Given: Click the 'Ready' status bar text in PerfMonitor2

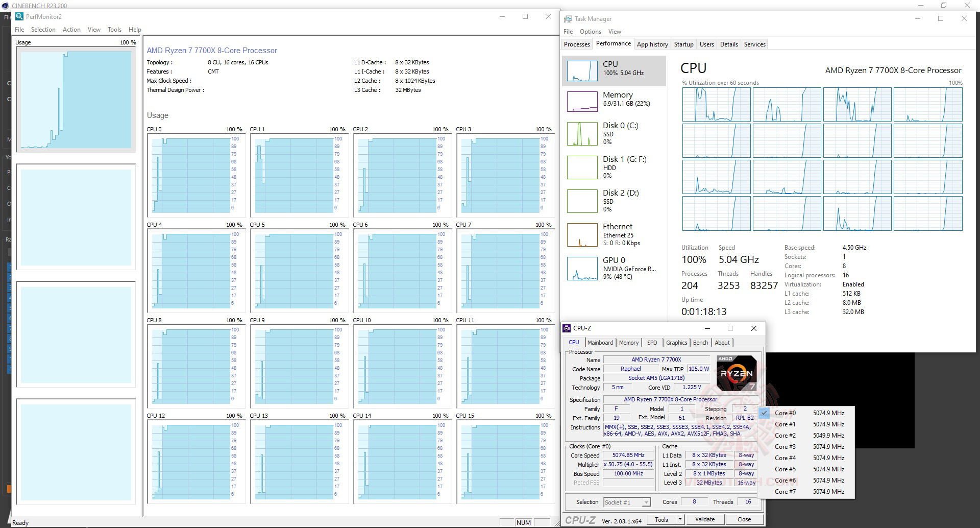Looking at the screenshot, I should (20, 523).
